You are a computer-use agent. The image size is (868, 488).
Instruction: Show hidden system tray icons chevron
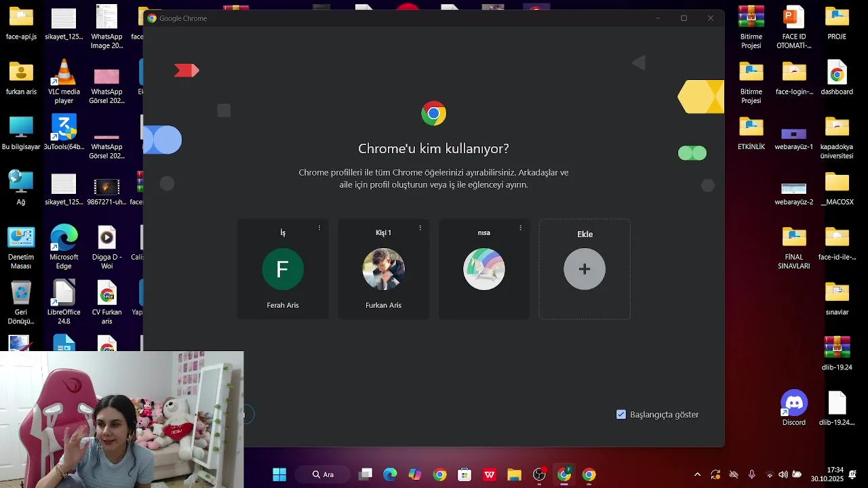tap(697, 474)
